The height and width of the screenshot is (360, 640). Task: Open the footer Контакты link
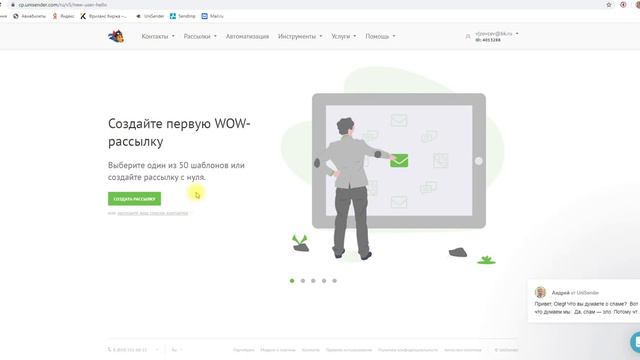(x=311, y=350)
